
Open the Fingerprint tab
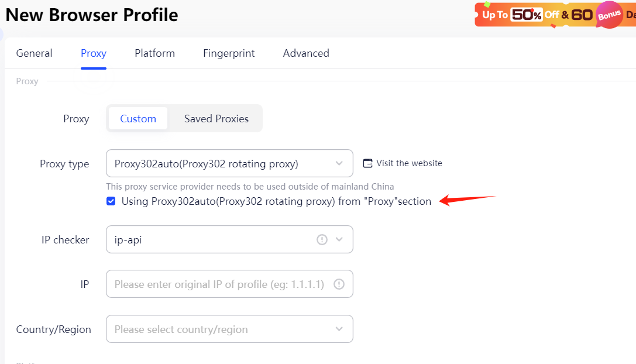pyautogui.click(x=229, y=53)
